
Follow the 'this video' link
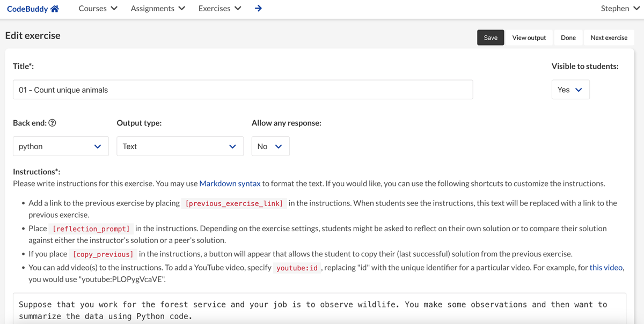point(606,267)
